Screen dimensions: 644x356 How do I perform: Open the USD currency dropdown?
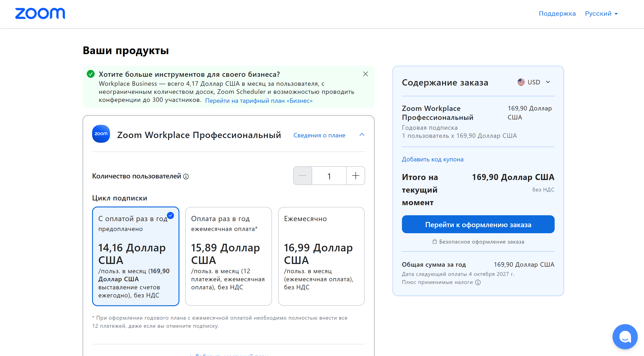[x=534, y=82]
